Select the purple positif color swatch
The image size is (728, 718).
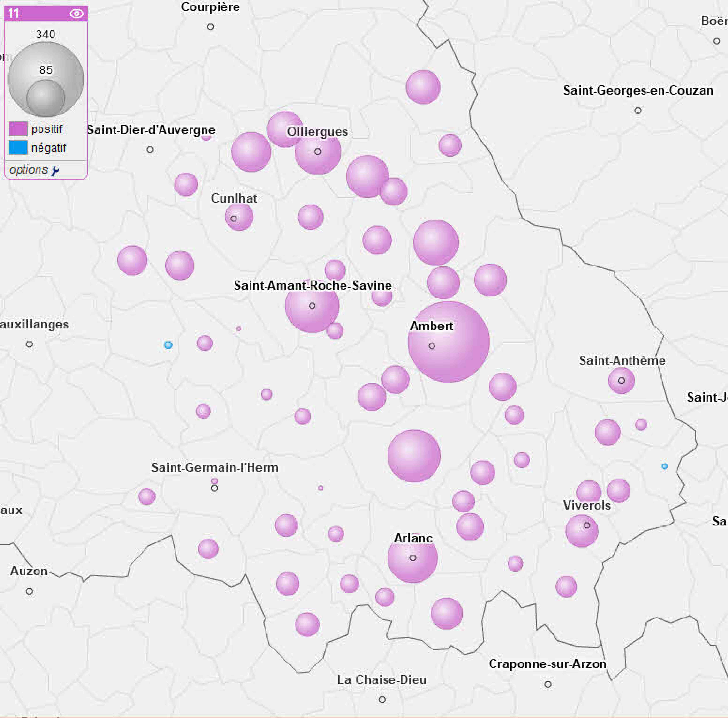coord(18,129)
